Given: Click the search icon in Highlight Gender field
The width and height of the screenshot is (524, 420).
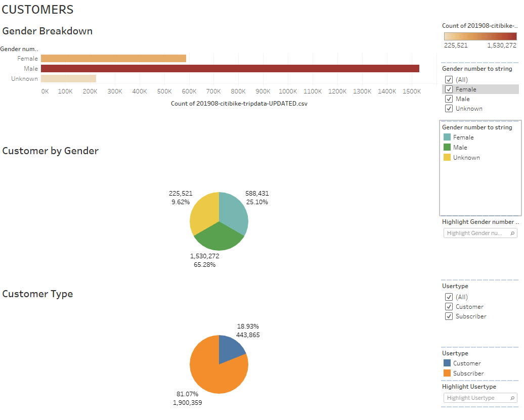Looking at the screenshot, I should (x=513, y=233).
